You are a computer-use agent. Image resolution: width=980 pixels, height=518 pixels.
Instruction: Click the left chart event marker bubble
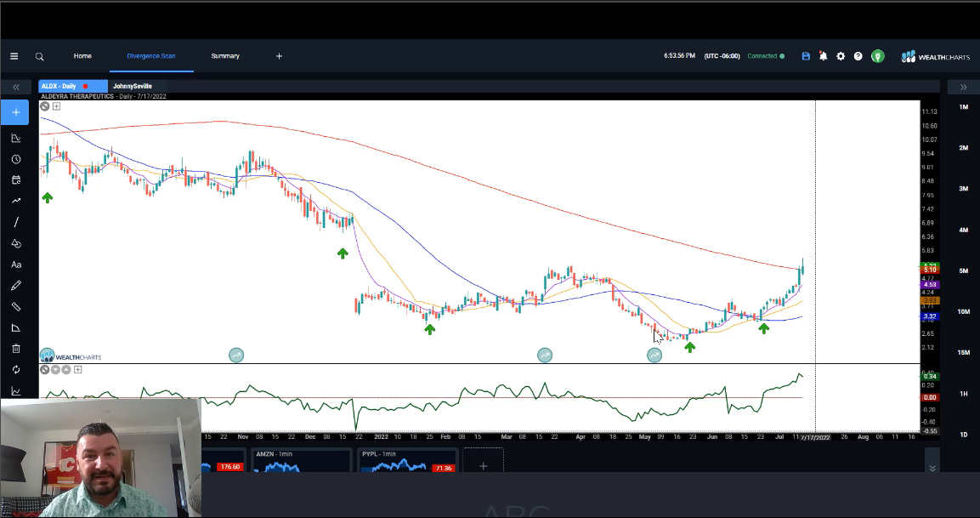coord(236,356)
